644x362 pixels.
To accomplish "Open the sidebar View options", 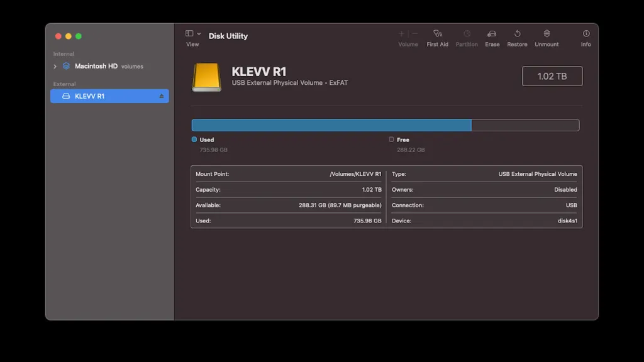I will pyautogui.click(x=189, y=34).
